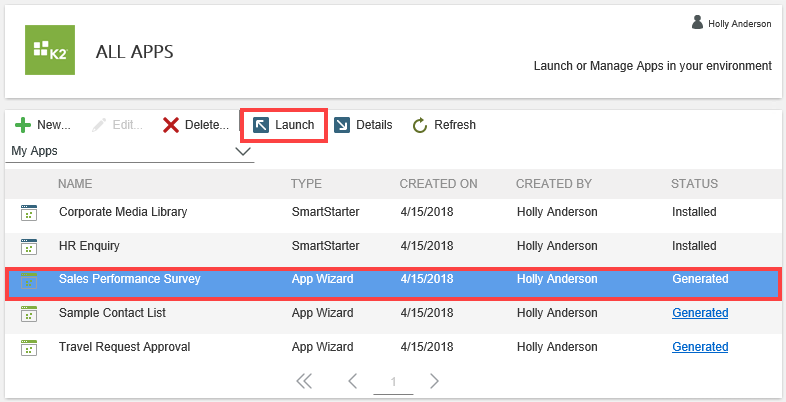This screenshot has height=402, width=786.
Task: Go to the next page arrow
Action: pos(434,381)
